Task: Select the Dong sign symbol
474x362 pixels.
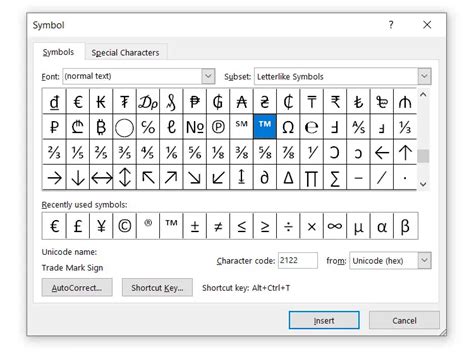Action: [x=54, y=101]
